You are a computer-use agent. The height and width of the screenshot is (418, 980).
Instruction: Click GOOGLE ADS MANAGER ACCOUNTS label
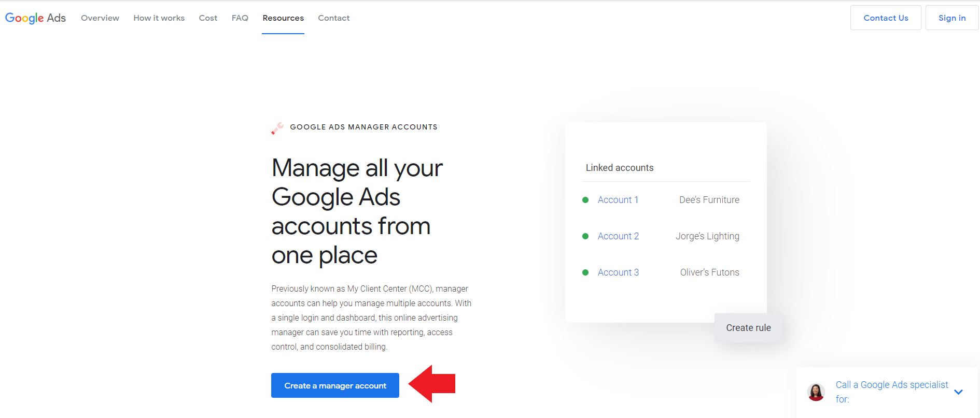tap(363, 127)
